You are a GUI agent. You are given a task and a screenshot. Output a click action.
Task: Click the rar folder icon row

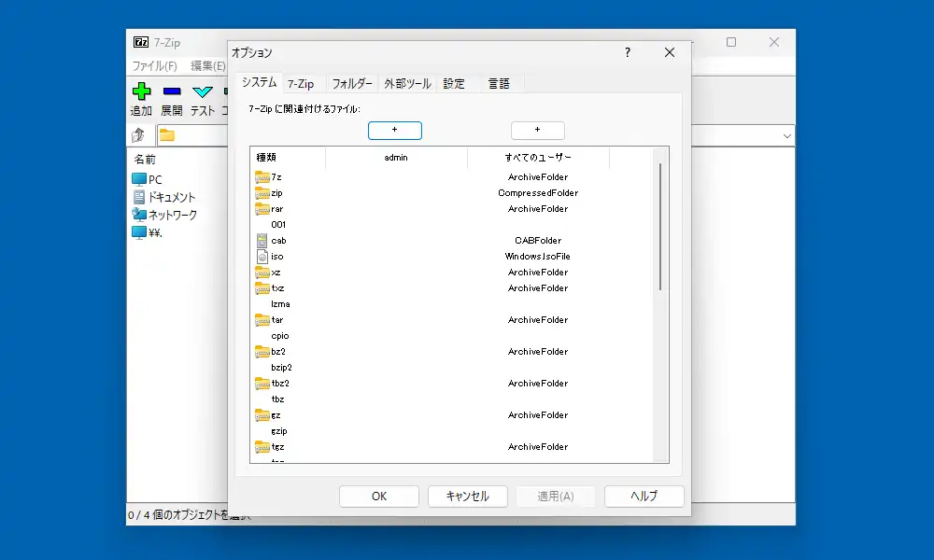click(262, 209)
